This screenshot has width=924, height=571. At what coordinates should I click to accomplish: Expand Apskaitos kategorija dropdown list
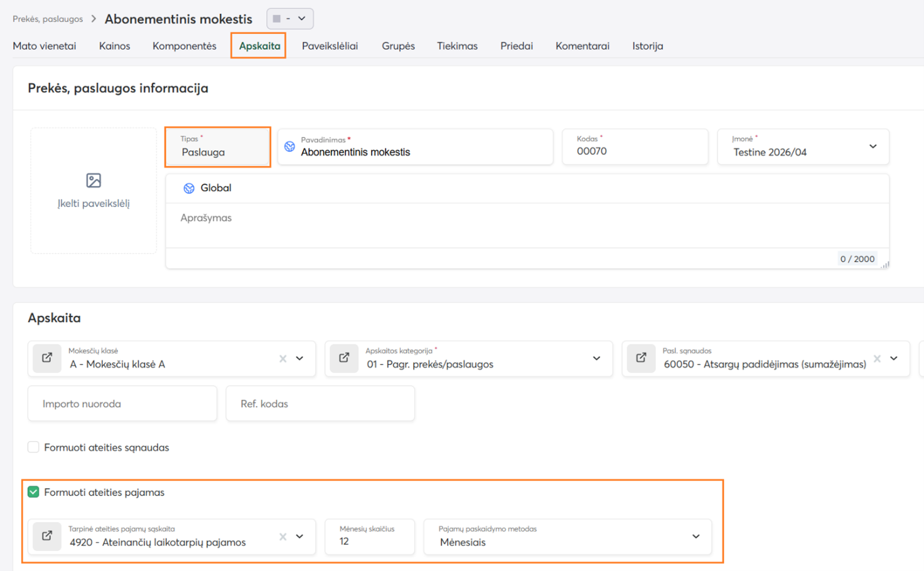click(x=596, y=359)
